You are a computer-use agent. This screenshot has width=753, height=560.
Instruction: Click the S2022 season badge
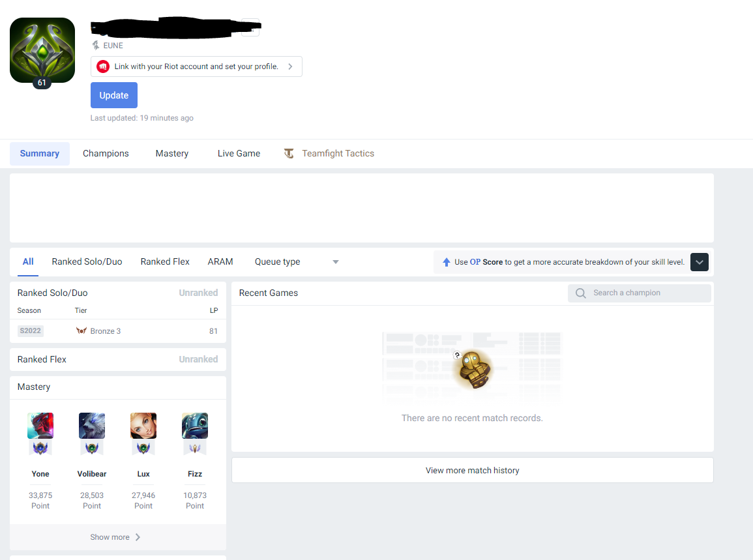tap(30, 331)
